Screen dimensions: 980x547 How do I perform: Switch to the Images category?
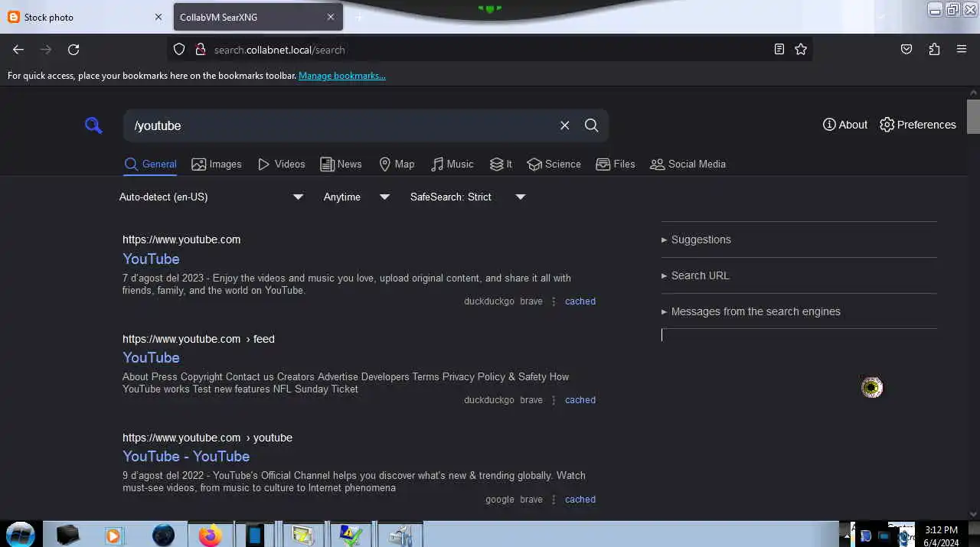217,164
